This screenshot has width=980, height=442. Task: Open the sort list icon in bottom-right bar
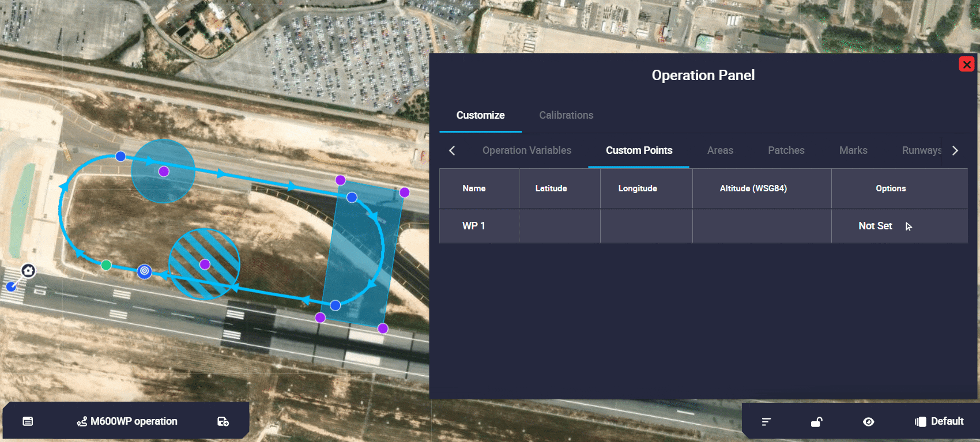[766, 422]
